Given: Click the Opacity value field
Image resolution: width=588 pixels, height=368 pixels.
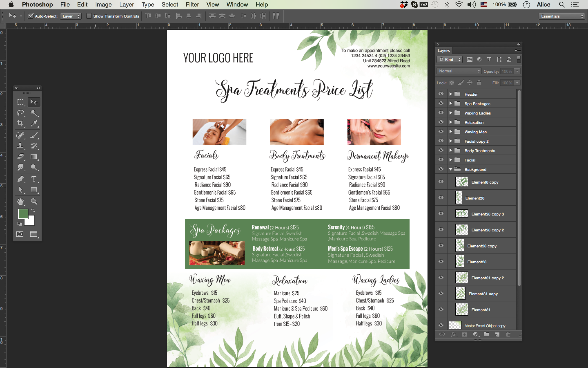Looking at the screenshot, I should pyautogui.click(x=507, y=71).
